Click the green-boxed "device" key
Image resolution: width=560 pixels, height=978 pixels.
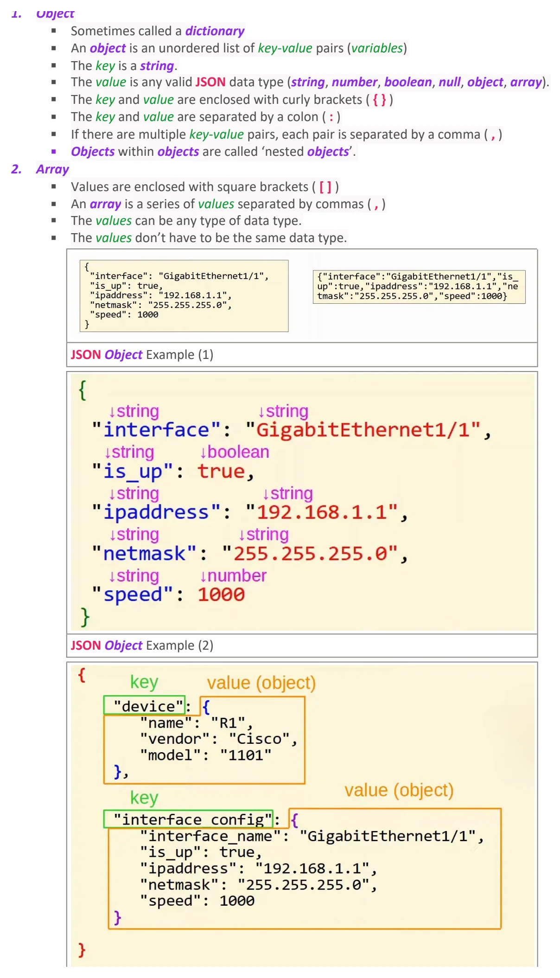tap(144, 705)
